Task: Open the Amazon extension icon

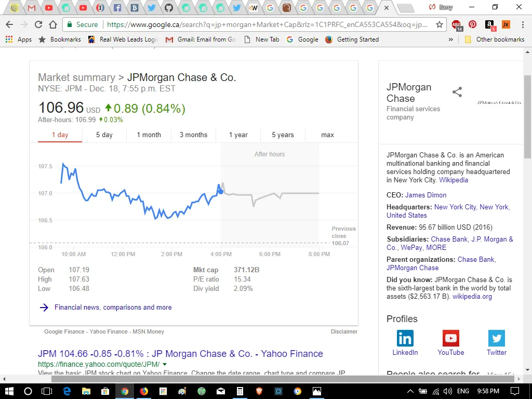Action: pyautogui.click(x=490, y=25)
